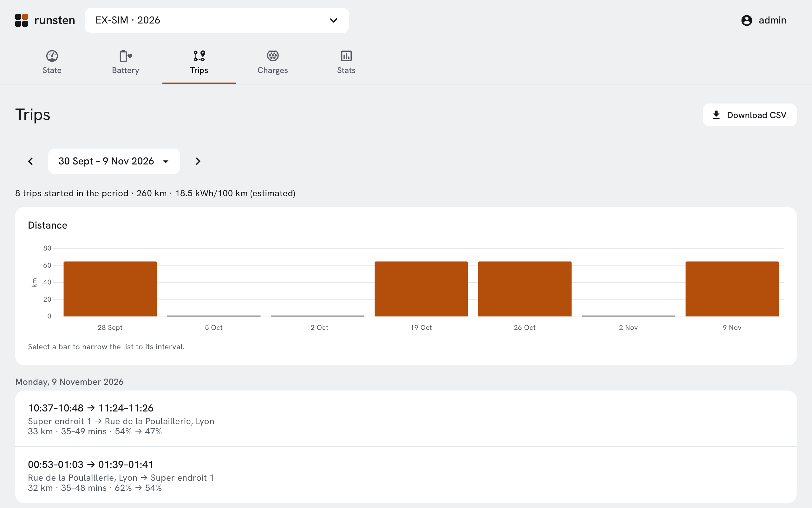Viewport: 812px width, 508px height.
Task: Click the runsten brand name
Action: point(55,20)
